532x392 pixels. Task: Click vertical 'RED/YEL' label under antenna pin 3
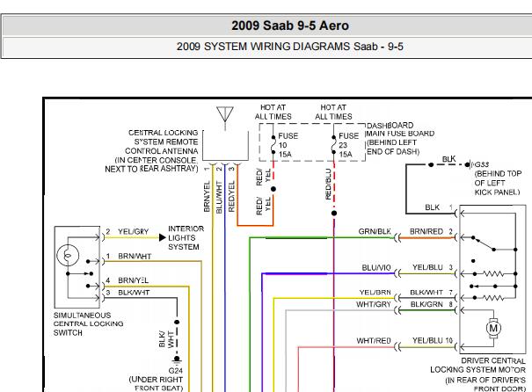pyautogui.click(x=231, y=196)
